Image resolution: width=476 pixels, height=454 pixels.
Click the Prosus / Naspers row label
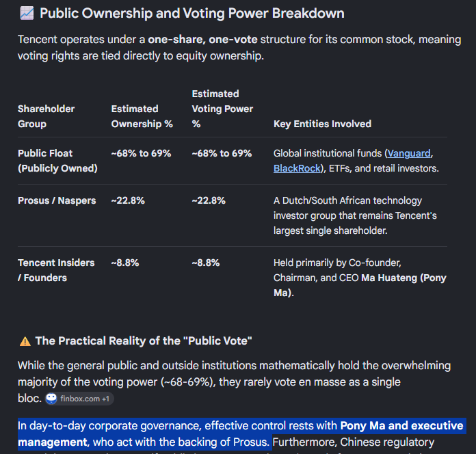(x=57, y=200)
